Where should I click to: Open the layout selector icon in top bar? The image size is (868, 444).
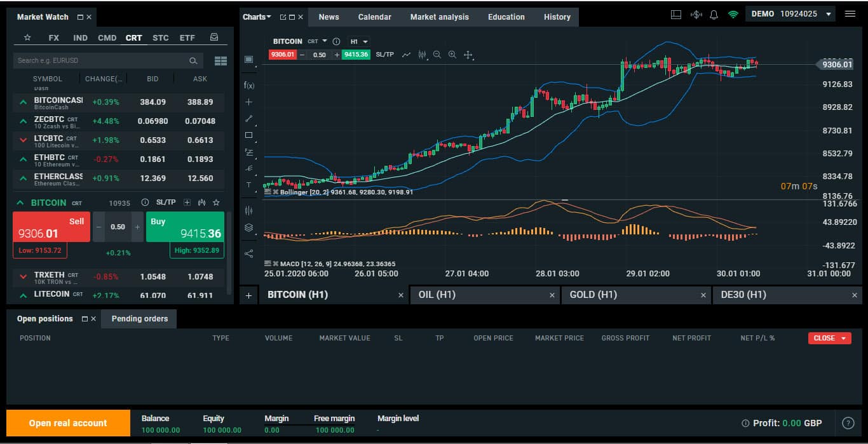pyautogui.click(x=676, y=14)
